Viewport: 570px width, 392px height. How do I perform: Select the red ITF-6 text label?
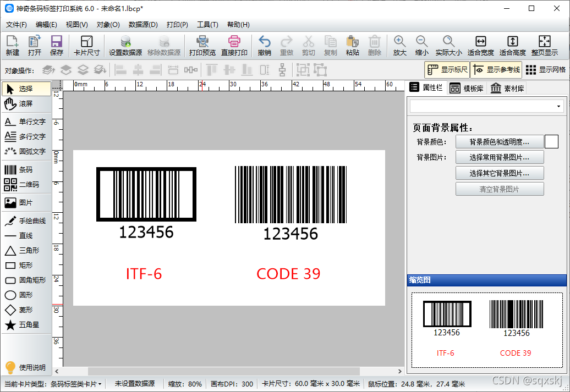pyautogui.click(x=144, y=274)
